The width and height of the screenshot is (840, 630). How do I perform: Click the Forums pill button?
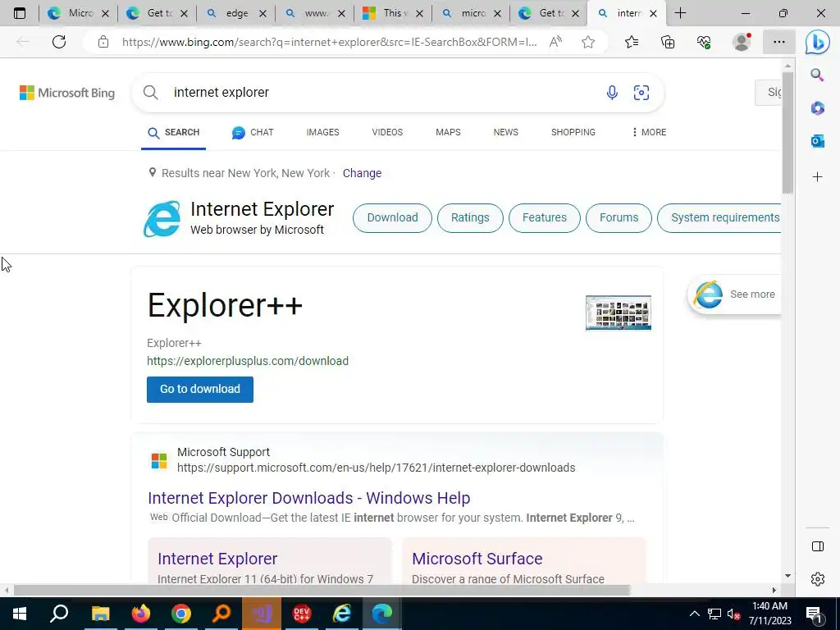619,218
